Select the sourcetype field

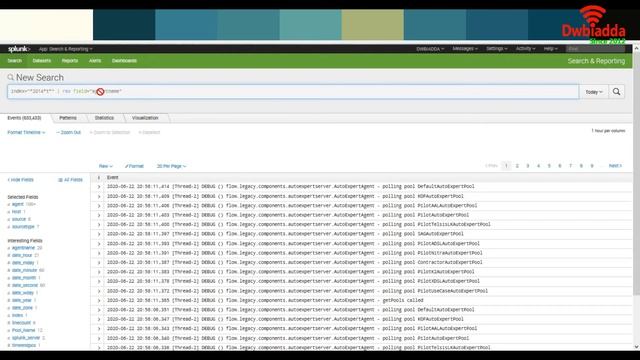tap(23, 227)
